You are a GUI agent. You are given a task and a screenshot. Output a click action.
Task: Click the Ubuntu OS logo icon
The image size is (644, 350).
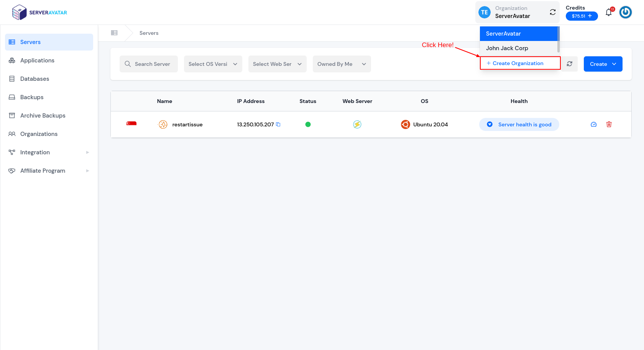tap(406, 124)
